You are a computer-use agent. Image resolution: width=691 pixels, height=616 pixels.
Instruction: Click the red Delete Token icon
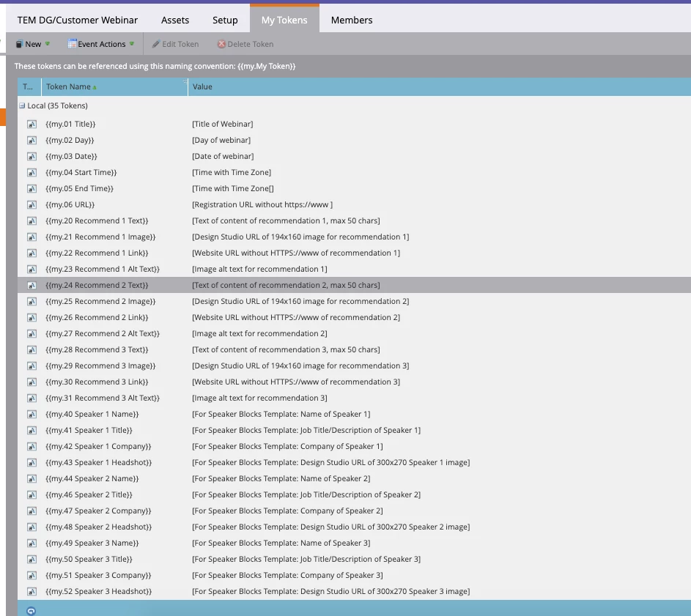[x=222, y=44]
